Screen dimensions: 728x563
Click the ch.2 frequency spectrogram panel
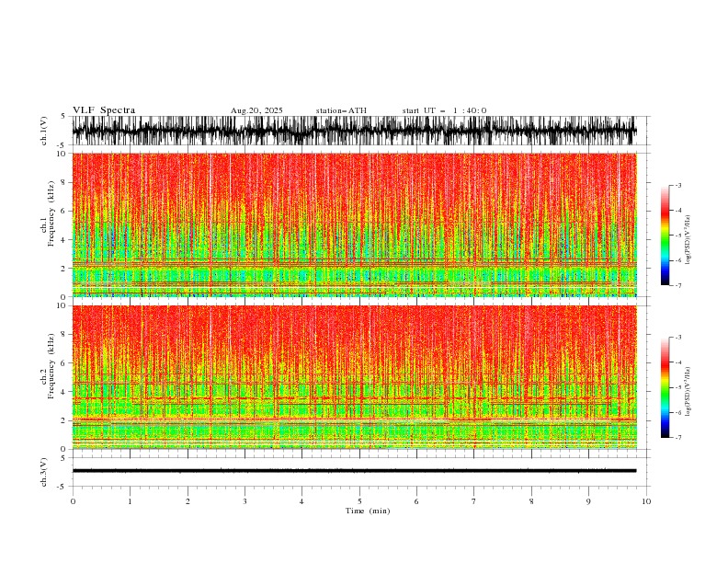(354, 377)
